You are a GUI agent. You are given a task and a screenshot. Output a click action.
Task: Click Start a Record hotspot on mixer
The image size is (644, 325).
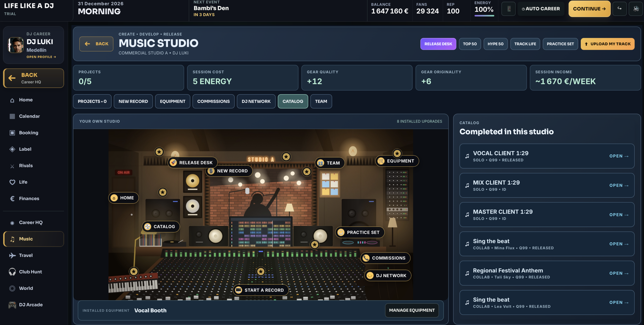tap(261, 290)
